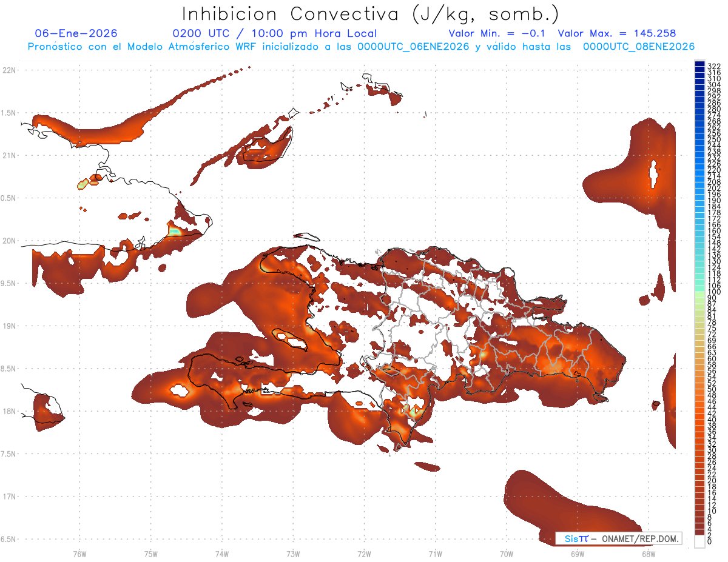Click the '322' color scale label

point(714,65)
